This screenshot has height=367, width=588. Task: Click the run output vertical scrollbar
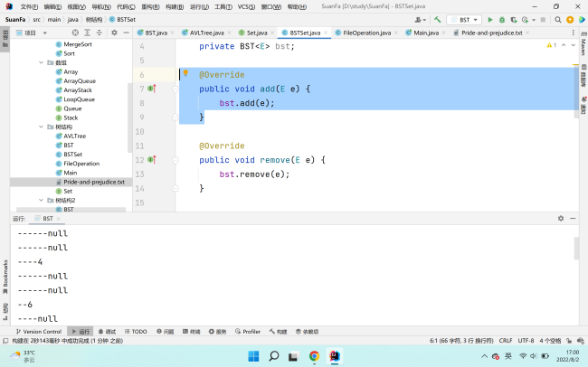576,248
